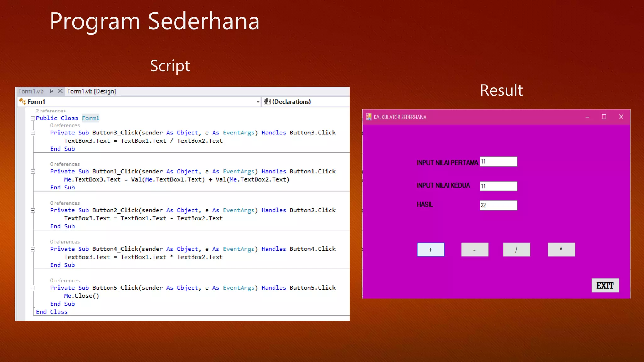Collapse the Button2_Click sub

pos(32,211)
